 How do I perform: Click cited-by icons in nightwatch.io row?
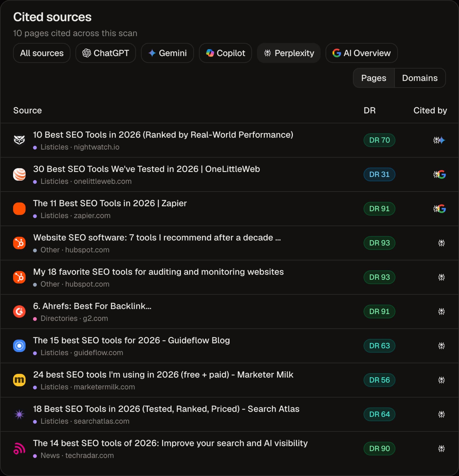(x=439, y=140)
